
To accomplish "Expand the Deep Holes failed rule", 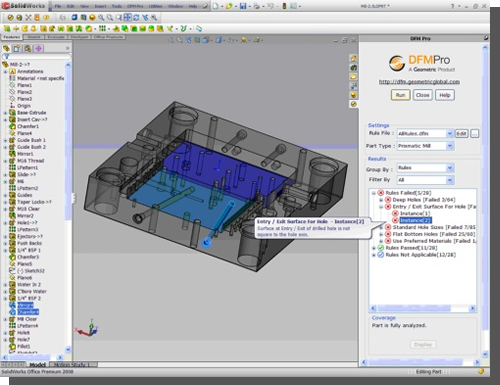I will click(381, 200).
